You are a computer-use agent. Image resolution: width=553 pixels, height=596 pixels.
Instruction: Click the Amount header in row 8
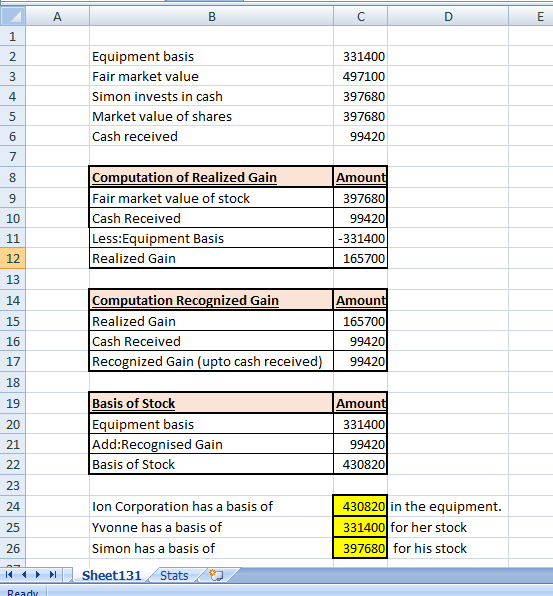[x=360, y=177]
